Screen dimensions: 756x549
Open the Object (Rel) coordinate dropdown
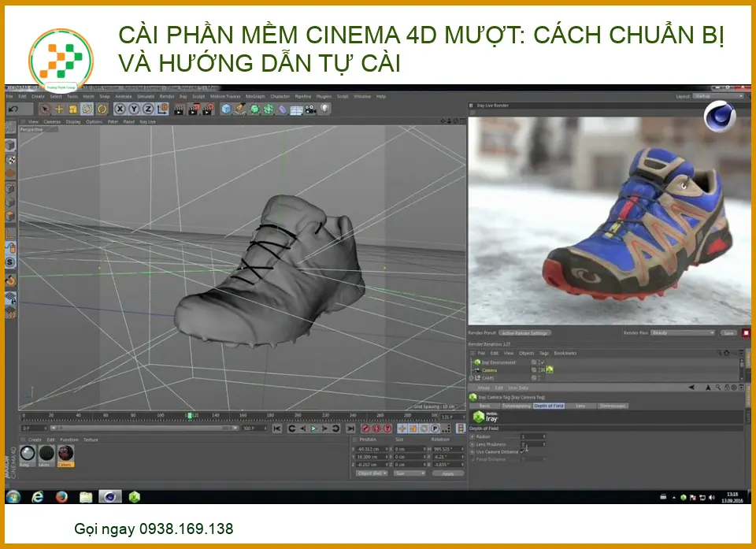[x=372, y=473]
